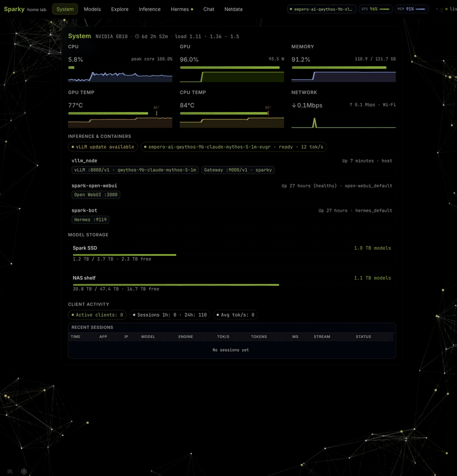Click the Memory history chart

click(343, 77)
